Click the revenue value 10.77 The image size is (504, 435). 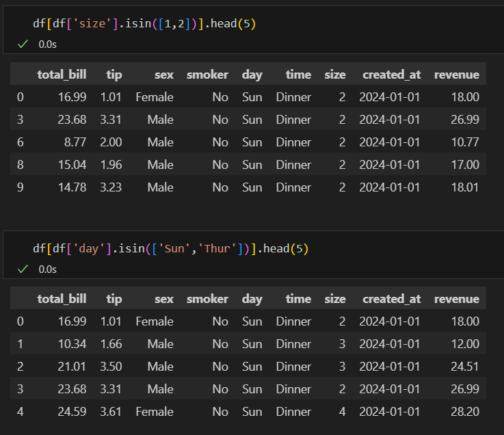[465, 142]
